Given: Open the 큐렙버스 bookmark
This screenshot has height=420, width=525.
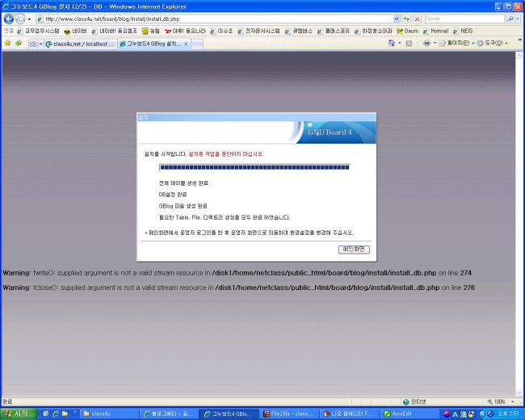Looking at the screenshot, I should 299,31.
